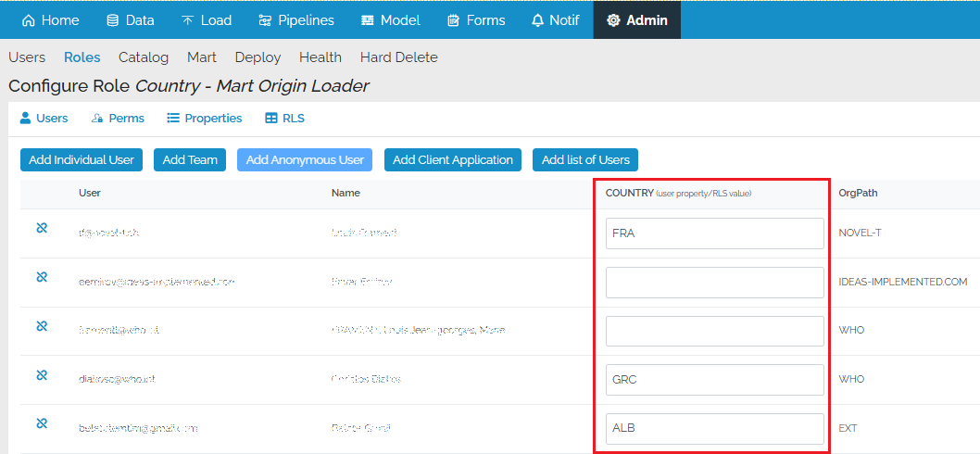
Task: Unlink the user with country GRC
Action: point(42,375)
